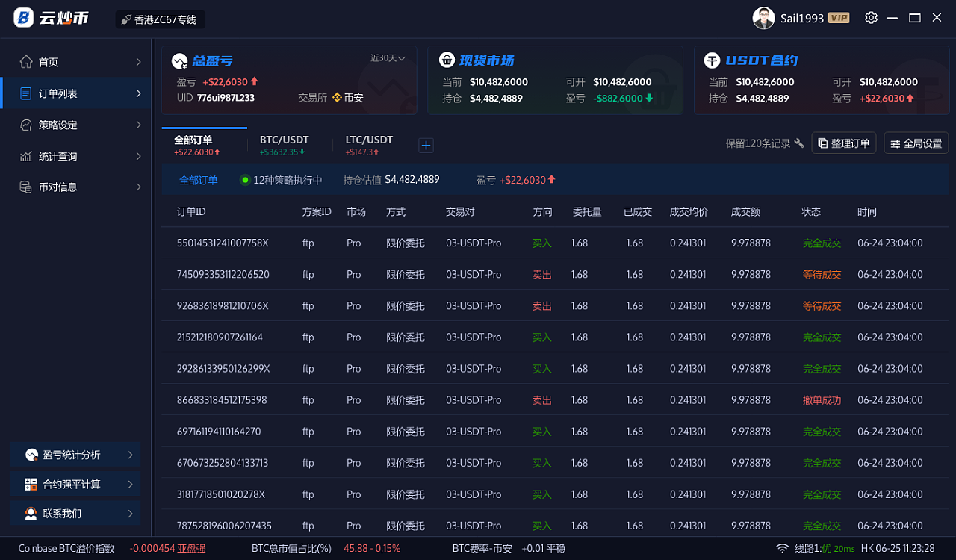The height and width of the screenshot is (560, 956).
Task: Click the 总盈亏 card icon
Action: [x=179, y=61]
